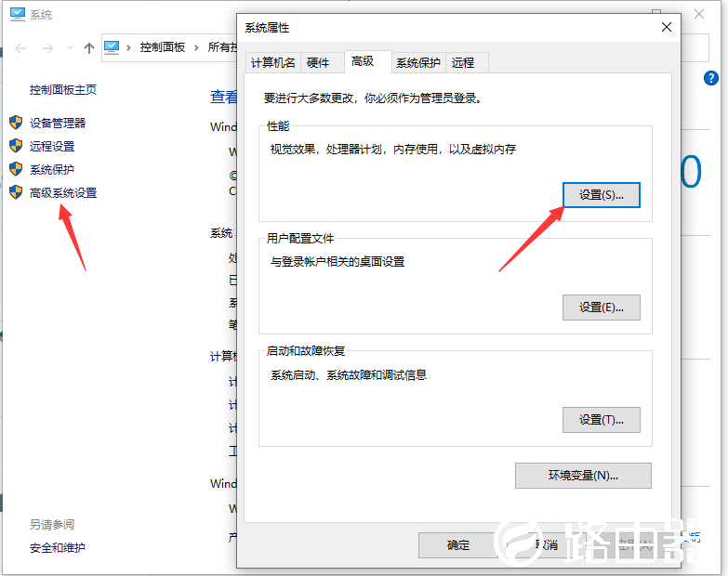This screenshot has width=728, height=576.
Task: Click the up arrow navigation button
Action: (89, 47)
